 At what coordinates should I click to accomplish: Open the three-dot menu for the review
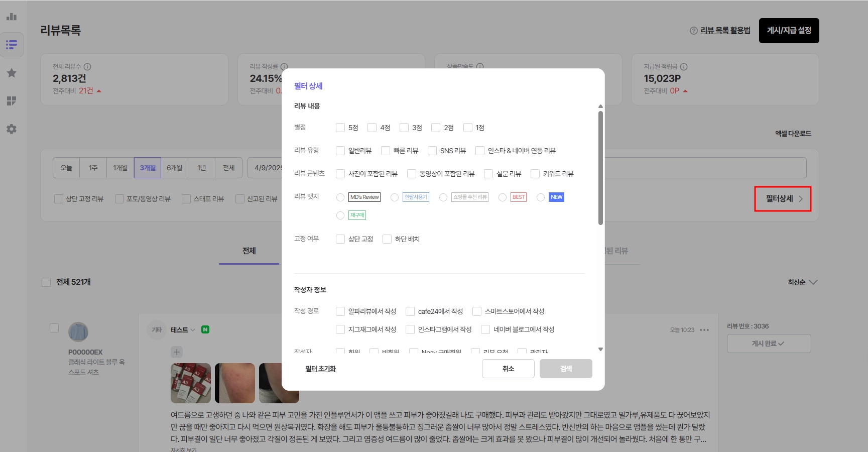(704, 330)
